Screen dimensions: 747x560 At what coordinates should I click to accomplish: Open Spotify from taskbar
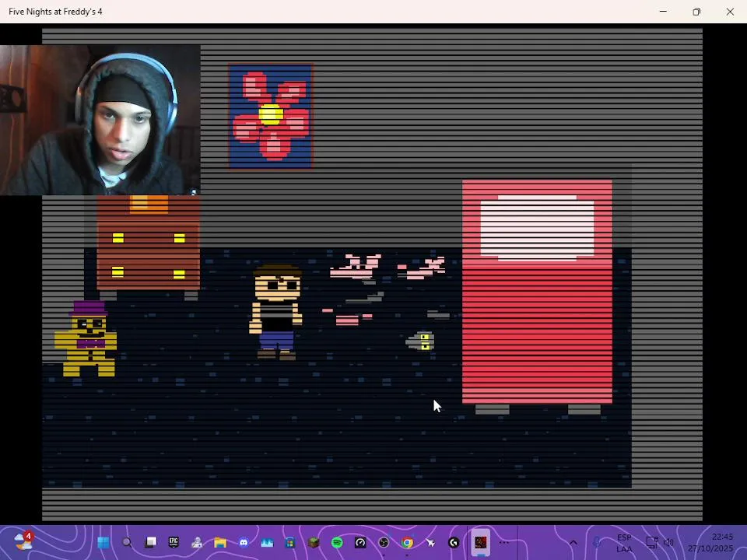(337, 542)
